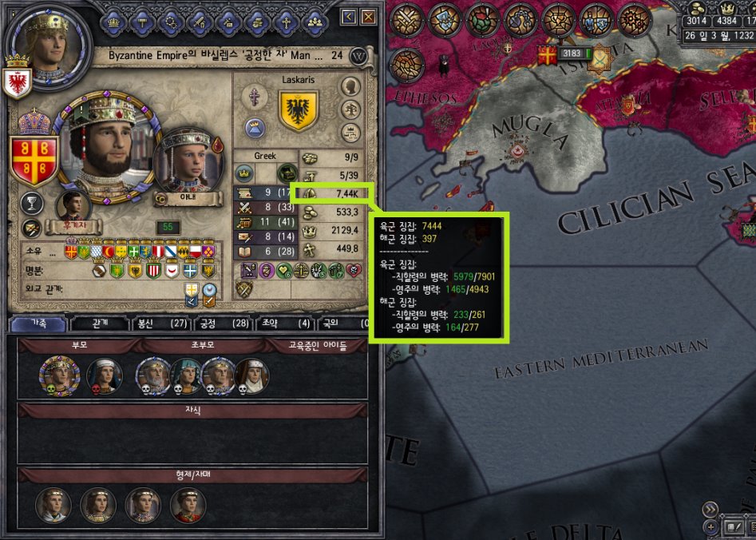756x540 pixels.
Task: Switch to the 궁정 (28) tab
Action: tap(224, 324)
